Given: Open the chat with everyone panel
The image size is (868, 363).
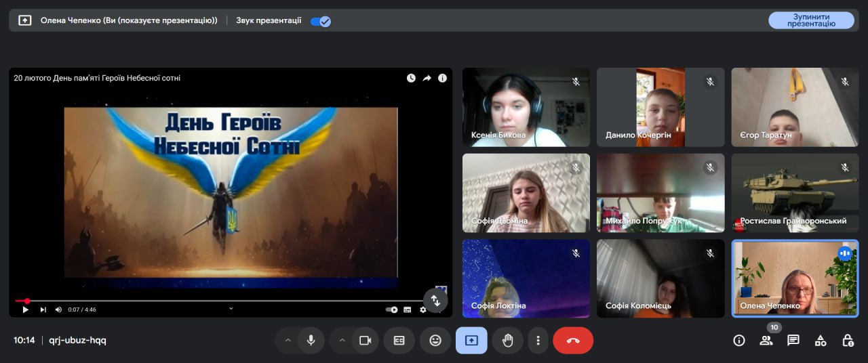Looking at the screenshot, I should coord(793,341).
